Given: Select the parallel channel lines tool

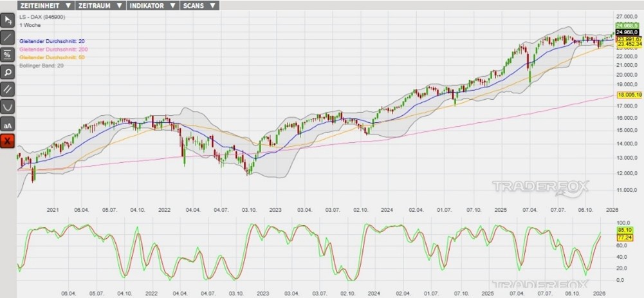Looking at the screenshot, I should (7, 89).
